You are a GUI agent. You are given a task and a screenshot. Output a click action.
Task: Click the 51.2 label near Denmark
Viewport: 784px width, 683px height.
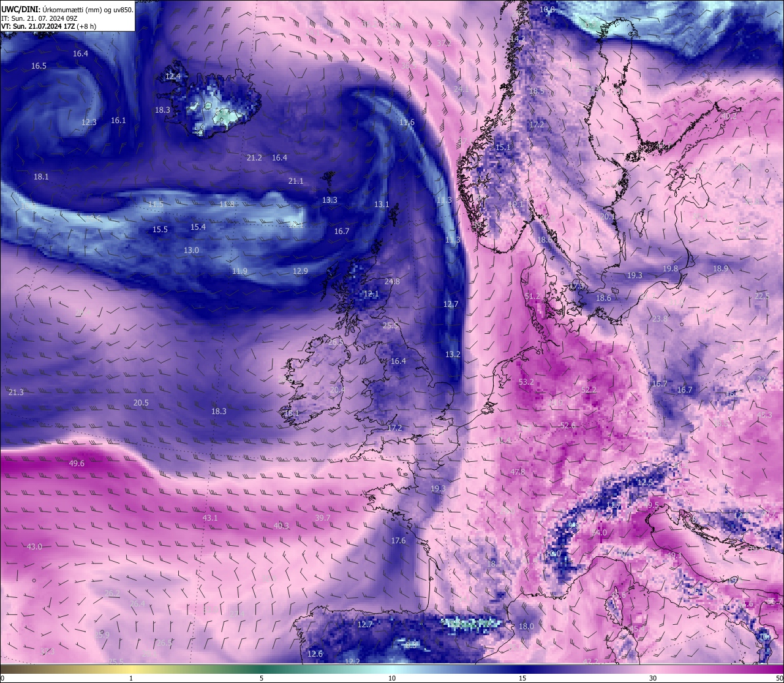[532, 296]
